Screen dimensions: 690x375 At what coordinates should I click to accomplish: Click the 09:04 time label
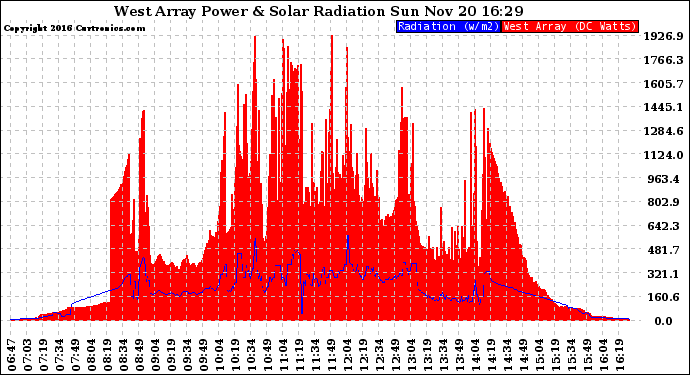(x=155, y=355)
